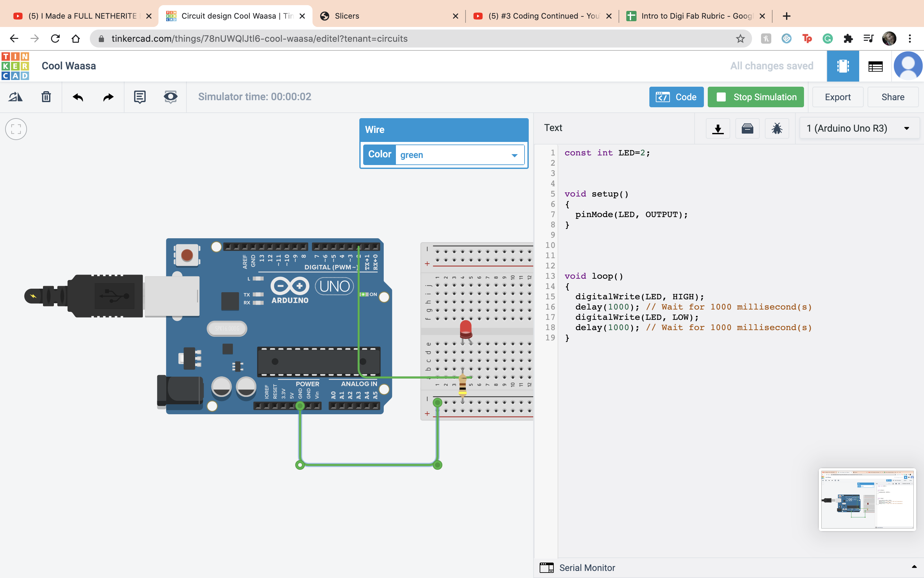Go back in browser history
Viewport: 924px width, 578px height.
pyautogui.click(x=14, y=39)
